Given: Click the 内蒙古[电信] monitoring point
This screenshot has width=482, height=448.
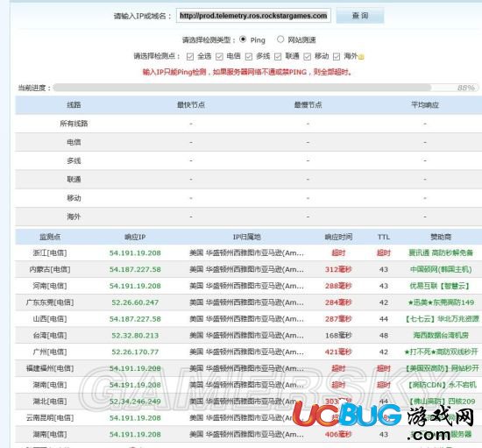Looking at the screenshot, I should tap(50, 270).
